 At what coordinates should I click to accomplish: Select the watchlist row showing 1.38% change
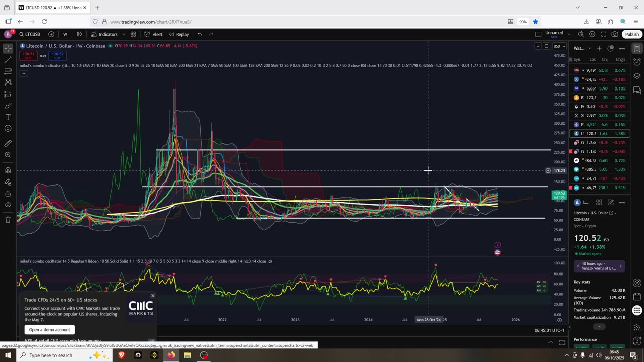(599, 134)
